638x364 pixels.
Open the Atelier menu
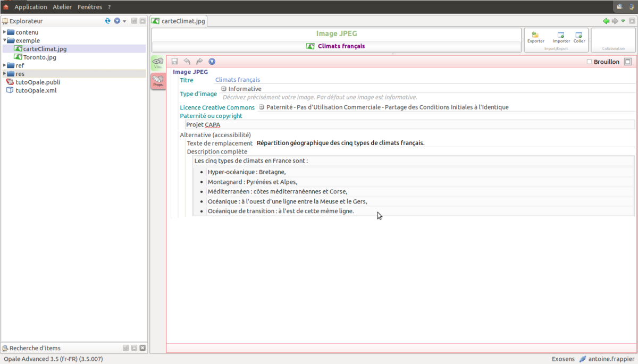(x=62, y=7)
